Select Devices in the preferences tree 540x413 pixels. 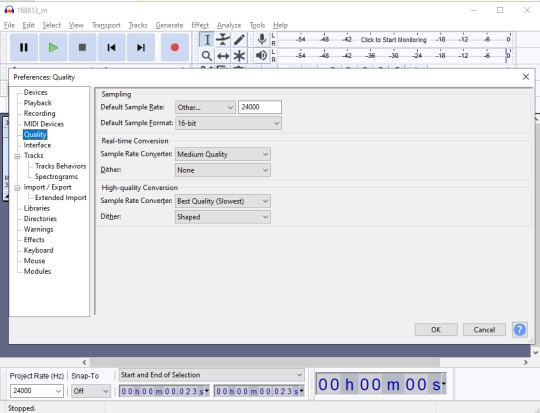pyautogui.click(x=35, y=92)
